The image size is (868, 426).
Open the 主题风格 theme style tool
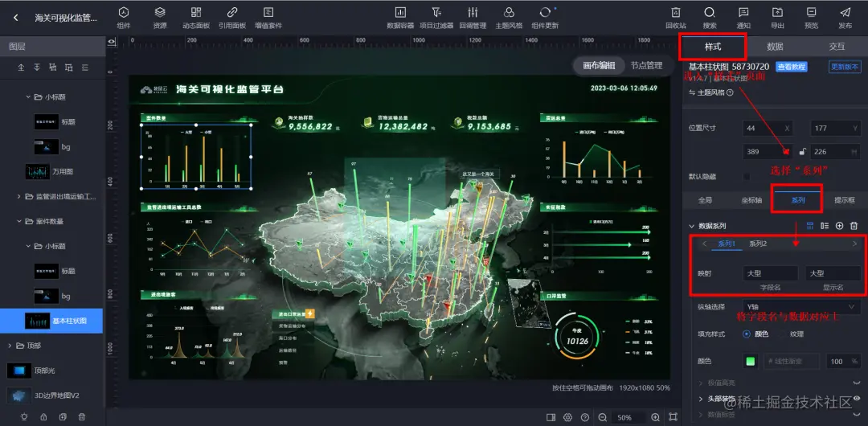(x=509, y=18)
